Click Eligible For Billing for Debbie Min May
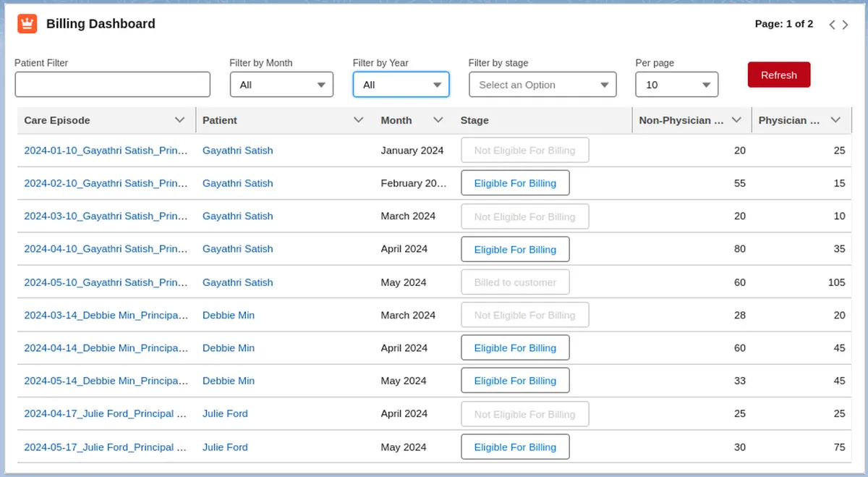Image resolution: width=868 pixels, height=477 pixels. point(515,381)
